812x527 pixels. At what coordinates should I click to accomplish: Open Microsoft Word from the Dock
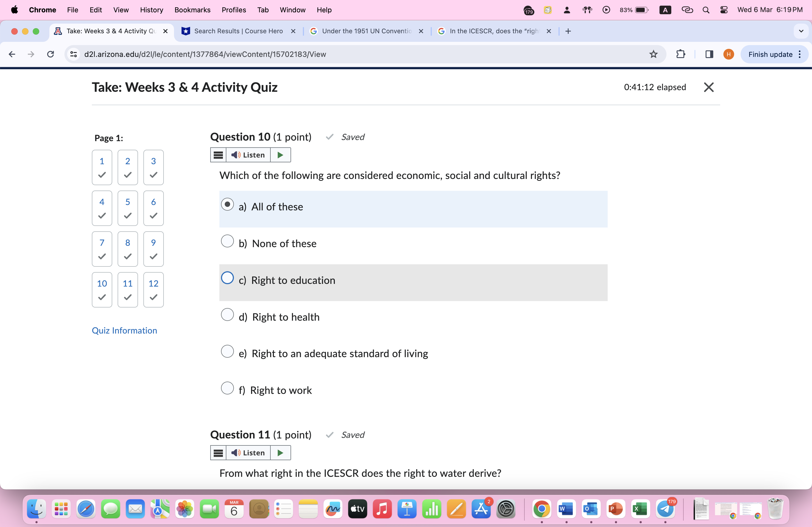566,509
